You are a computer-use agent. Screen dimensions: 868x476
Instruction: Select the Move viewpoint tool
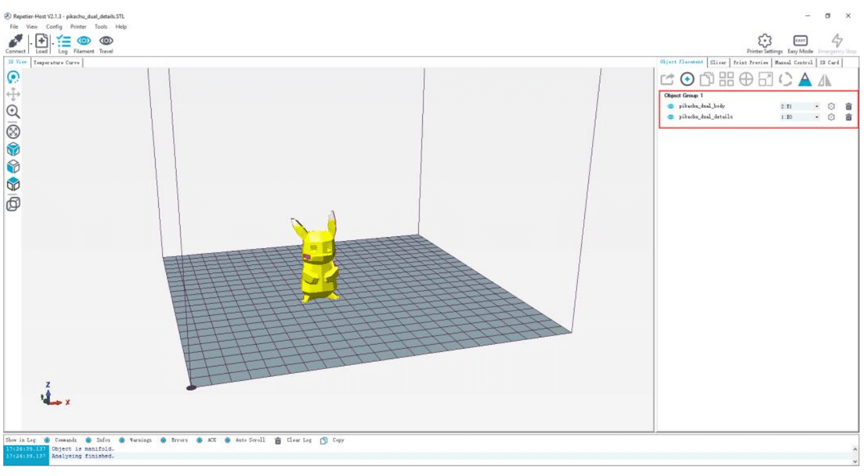[12, 94]
